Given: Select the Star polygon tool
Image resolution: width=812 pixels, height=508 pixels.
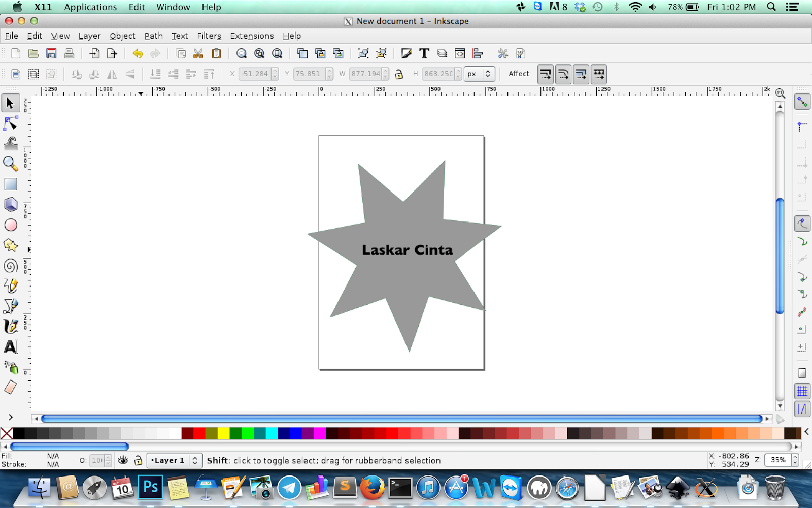Looking at the screenshot, I should coord(10,245).
